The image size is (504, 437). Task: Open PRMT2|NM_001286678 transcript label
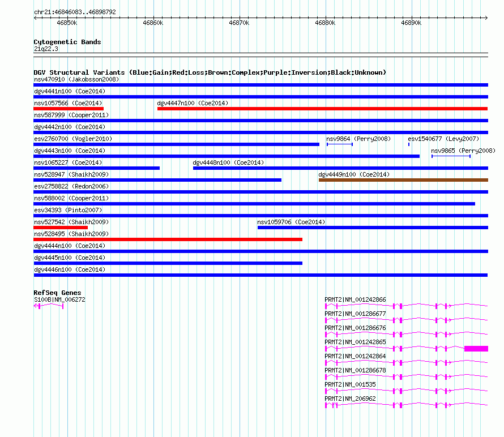coord(355,370)
